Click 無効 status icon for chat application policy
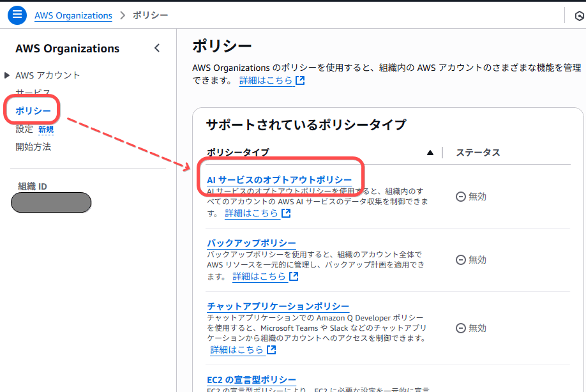The image size is (586, 392). tap(461, 328)
